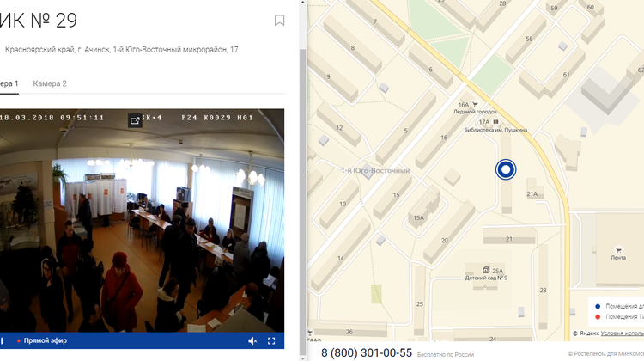Open the Яндекс terms of use link
644x361 pixels.
(x=623, y=333)
